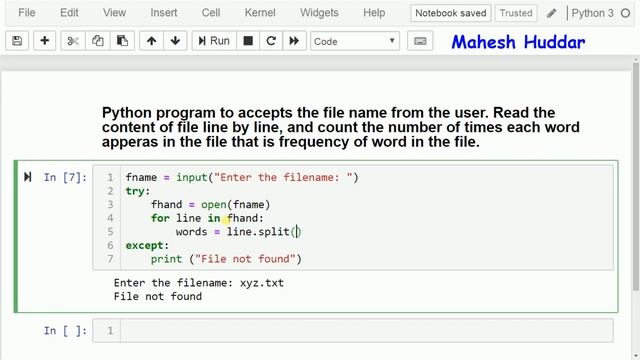Place cursor on the line.split( code line
The image size is (640, 360).
click(x=238, y=232)
